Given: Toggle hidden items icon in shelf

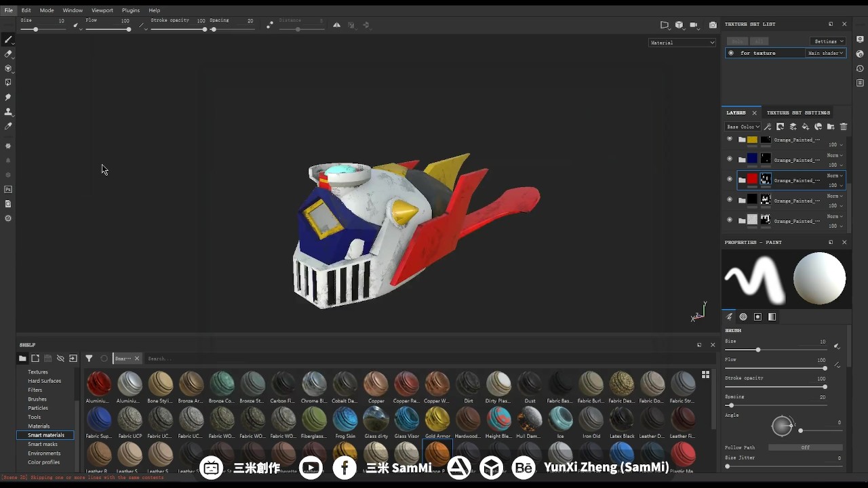Looking at the screenshot, I should tap(60, 359).
